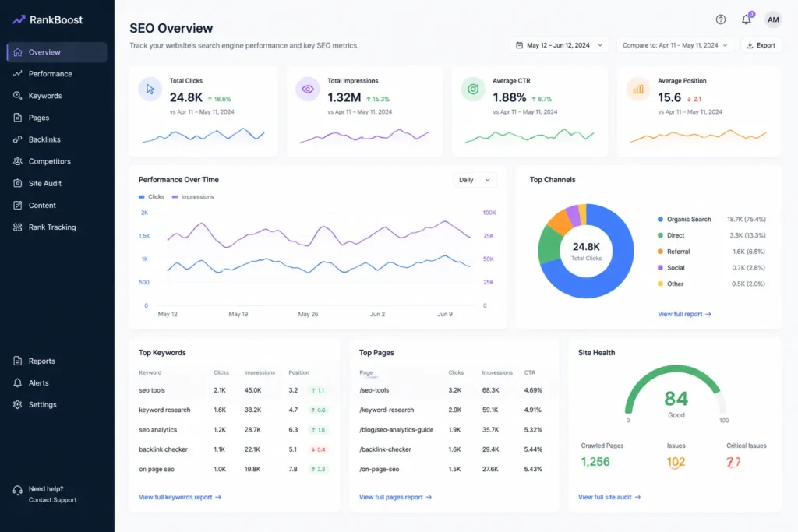Screen dimensions: 798x532
Task: Toggle the Impressions series in chart legend
Action: 193,197
